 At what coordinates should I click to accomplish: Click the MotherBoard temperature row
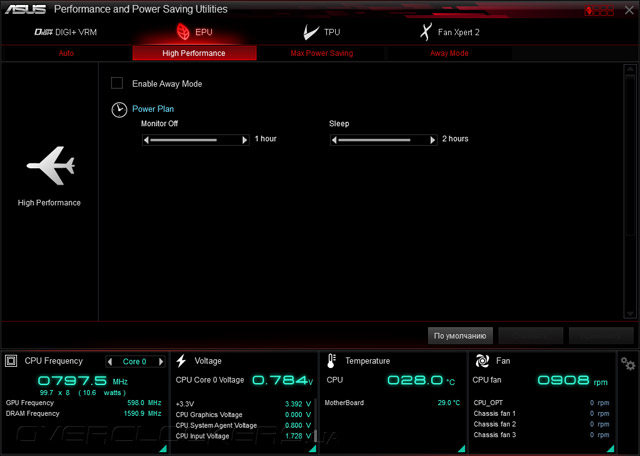(x=392, y=403)
